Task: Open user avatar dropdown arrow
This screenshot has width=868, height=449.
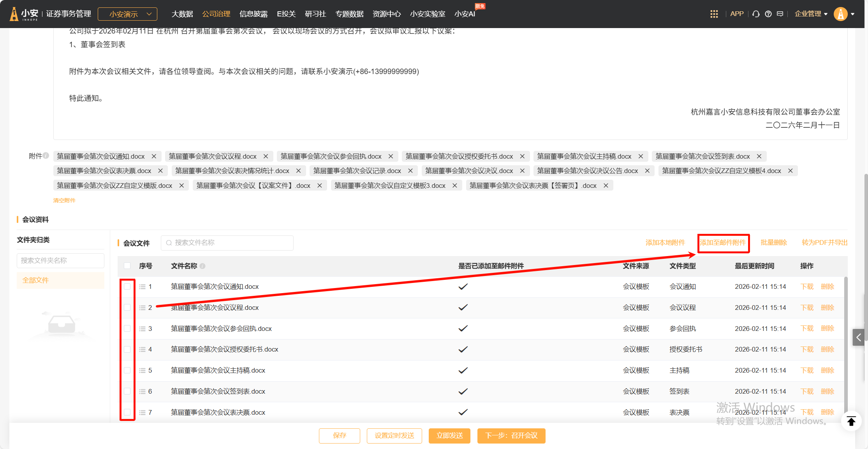Action: 853,14
